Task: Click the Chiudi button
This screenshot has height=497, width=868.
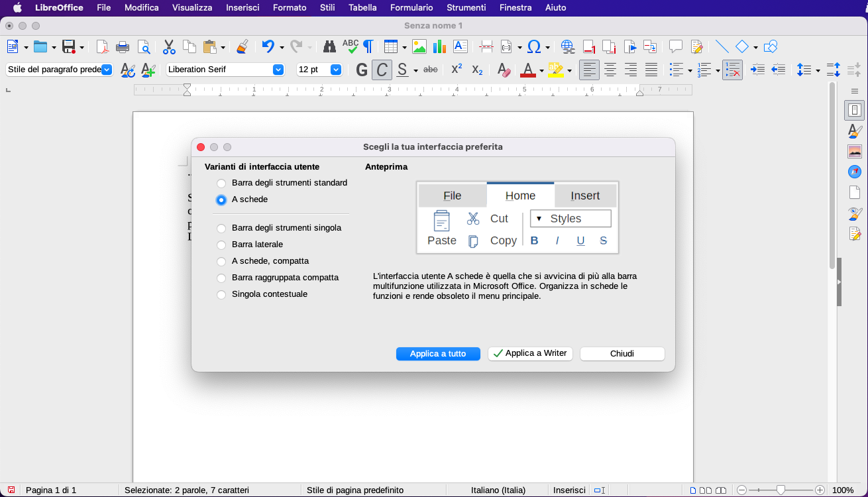Action: pos(622,354)
